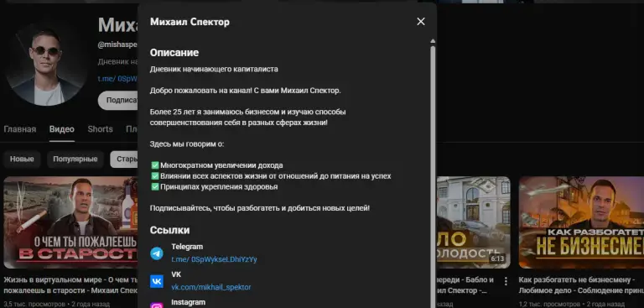Open the Shorts channel tab

101,129
